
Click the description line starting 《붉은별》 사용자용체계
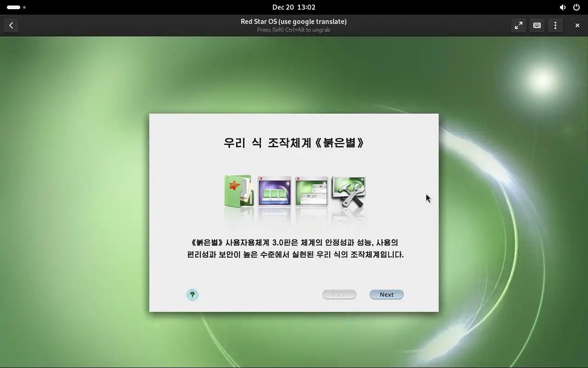tap(294, 242)
